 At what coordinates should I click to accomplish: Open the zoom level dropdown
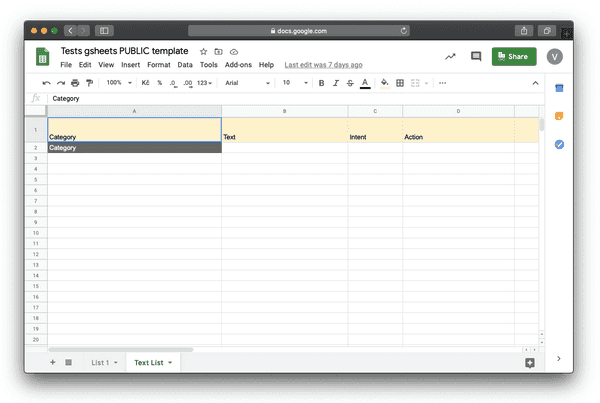(x=117, y=83)
